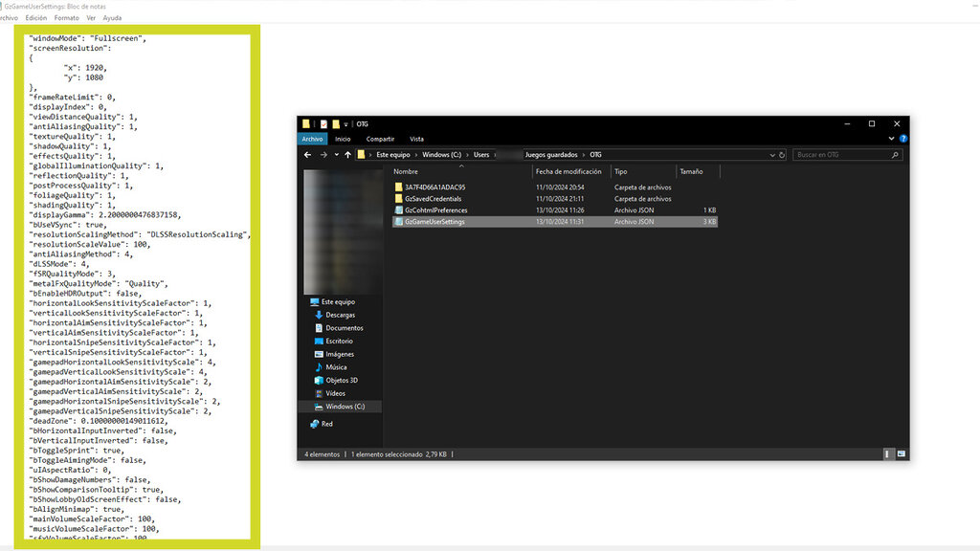
Task: Open the Edición menu in Notepad
Action: [x=36, y=18]
